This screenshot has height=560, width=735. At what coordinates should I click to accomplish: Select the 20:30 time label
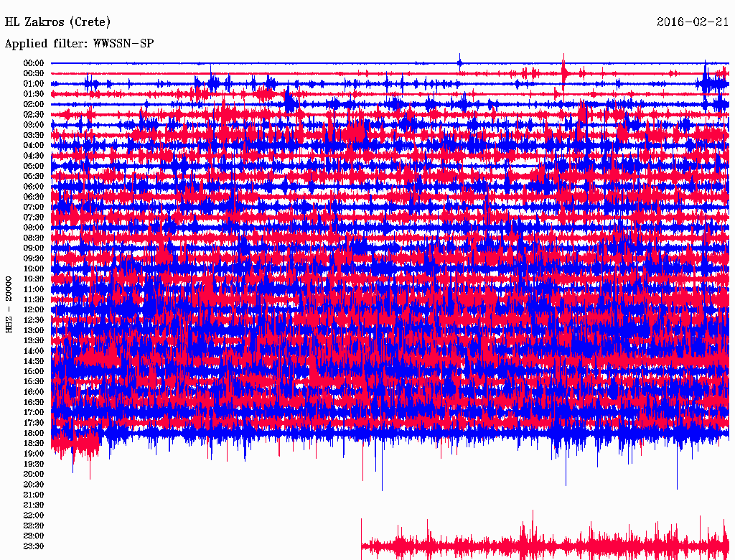tap(34, 485)
